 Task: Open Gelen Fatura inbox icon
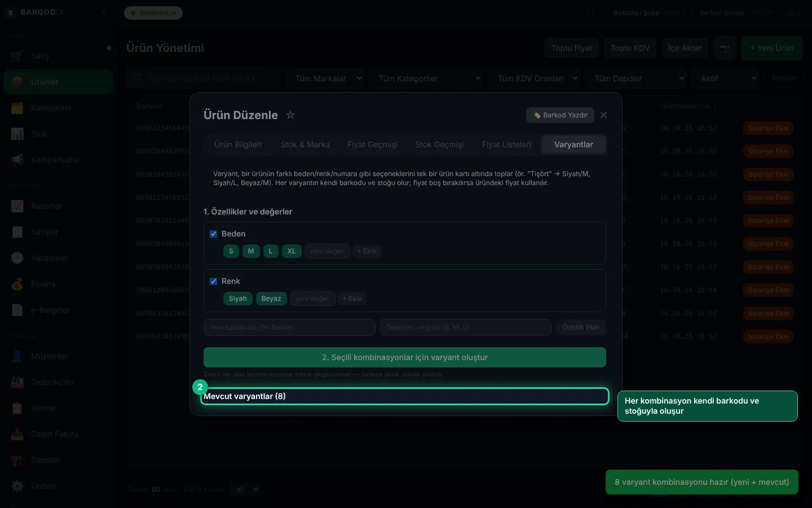click(x=17, y=434)
